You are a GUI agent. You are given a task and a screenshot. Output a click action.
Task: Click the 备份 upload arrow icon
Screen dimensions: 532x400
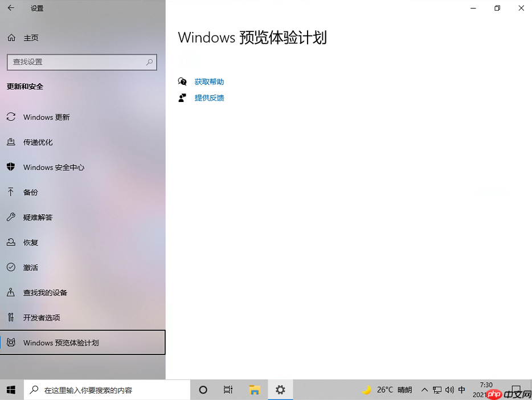click(11, 192)
